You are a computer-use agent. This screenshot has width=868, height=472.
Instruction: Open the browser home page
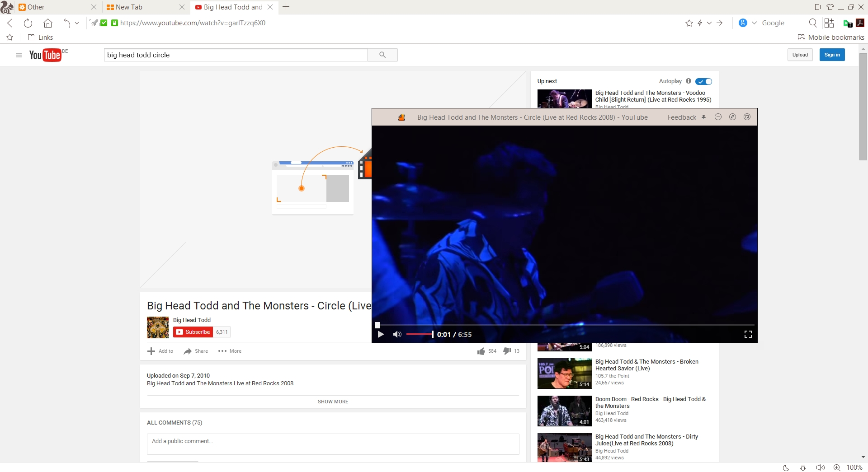pos(48,23)
